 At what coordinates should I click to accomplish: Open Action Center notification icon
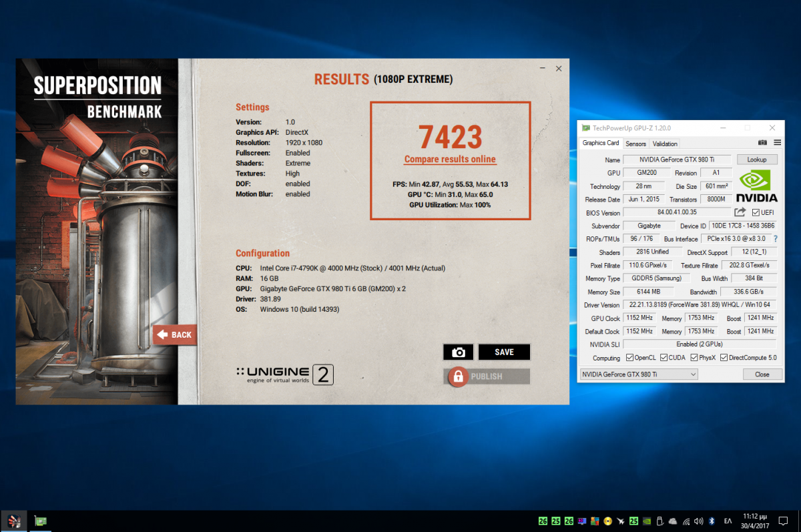[x=783, y=521]
